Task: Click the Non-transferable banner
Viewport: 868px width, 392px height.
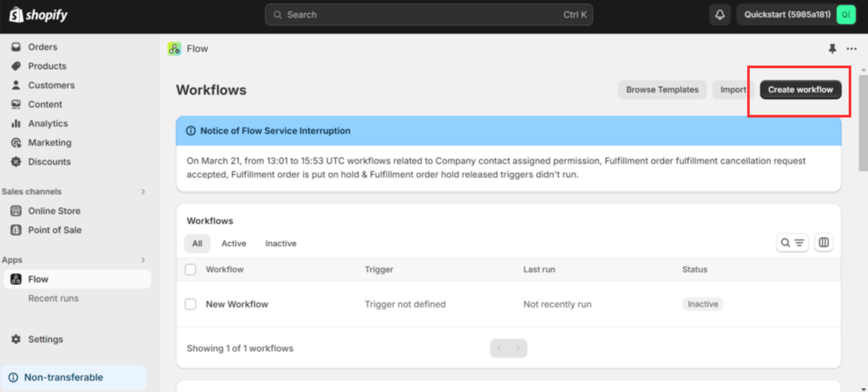Action: point(73,377)
